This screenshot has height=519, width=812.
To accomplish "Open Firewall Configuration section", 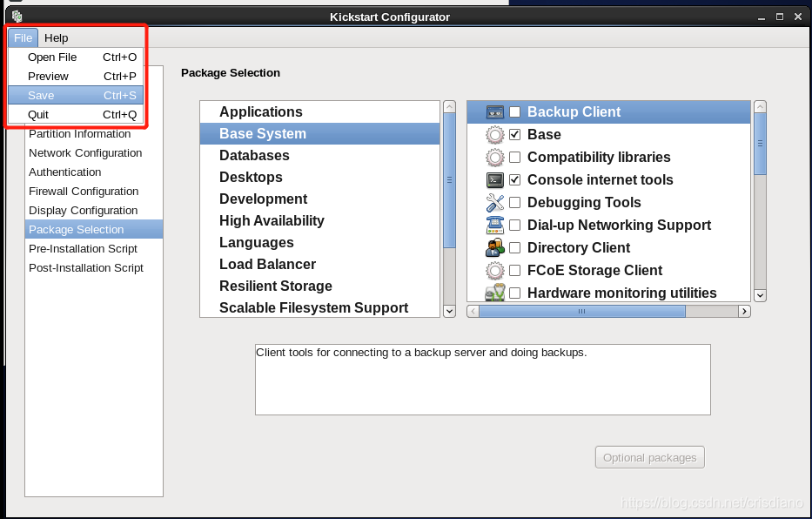I will tap(94, 191).
